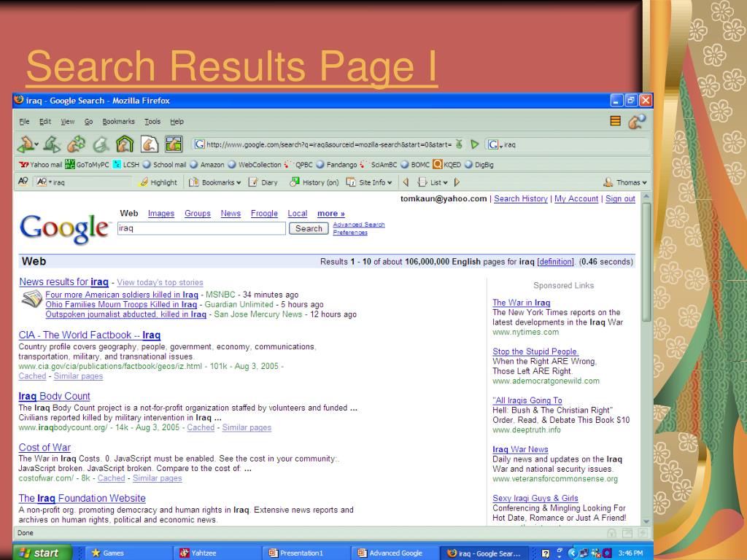Open sponsored link The War in Iraq
747x560 pixels.
(521, 303)
